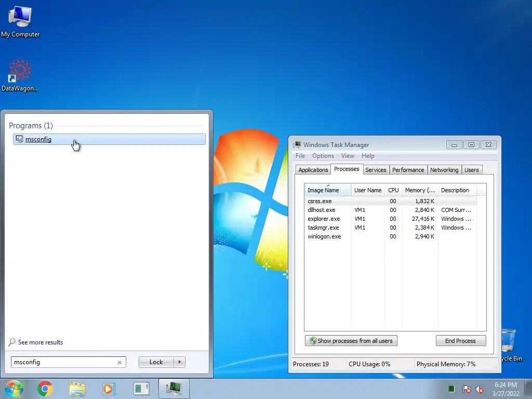This screenshot has height=399, width=532.
Task: Select the dllhost.exe process row
Action: [391, 210]
